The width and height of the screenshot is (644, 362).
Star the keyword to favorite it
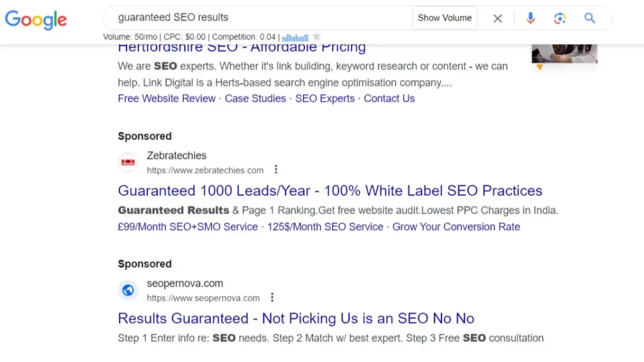click(x=317, y=36)
